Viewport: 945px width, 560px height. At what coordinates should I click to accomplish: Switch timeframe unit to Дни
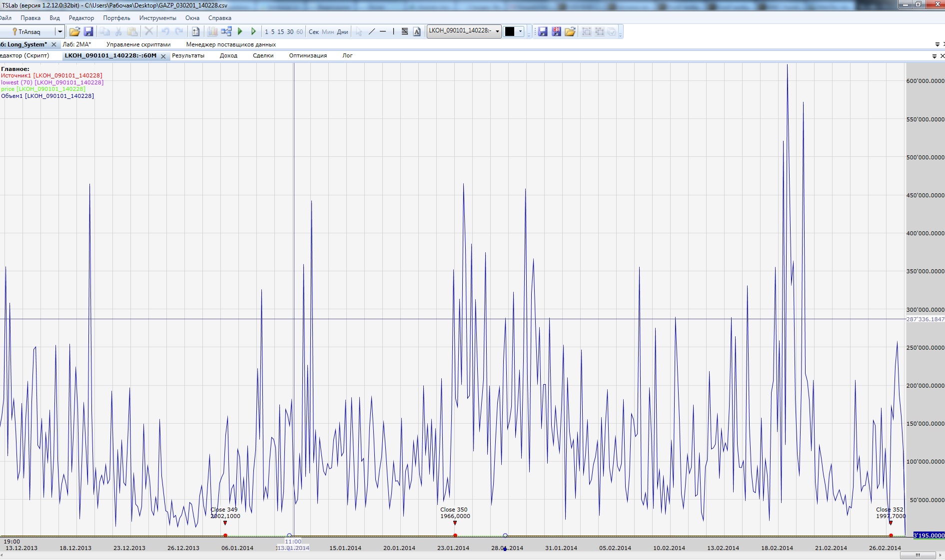pyautogui.click(x=342, y=31)
